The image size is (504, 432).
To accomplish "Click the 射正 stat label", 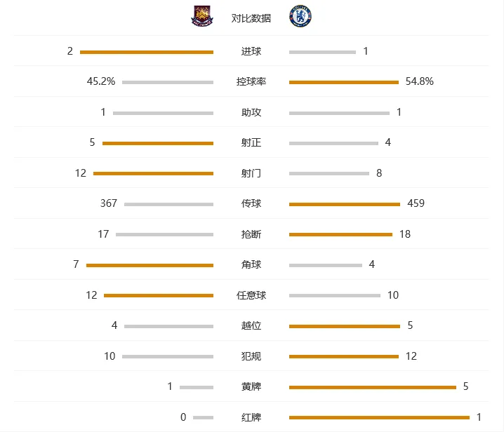I will 251,142.
